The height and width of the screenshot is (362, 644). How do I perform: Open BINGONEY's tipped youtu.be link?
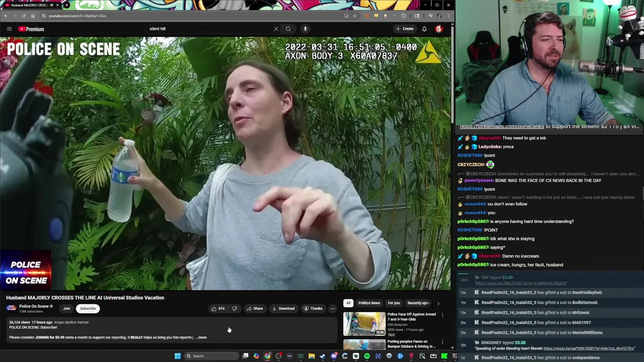[589, 348]
